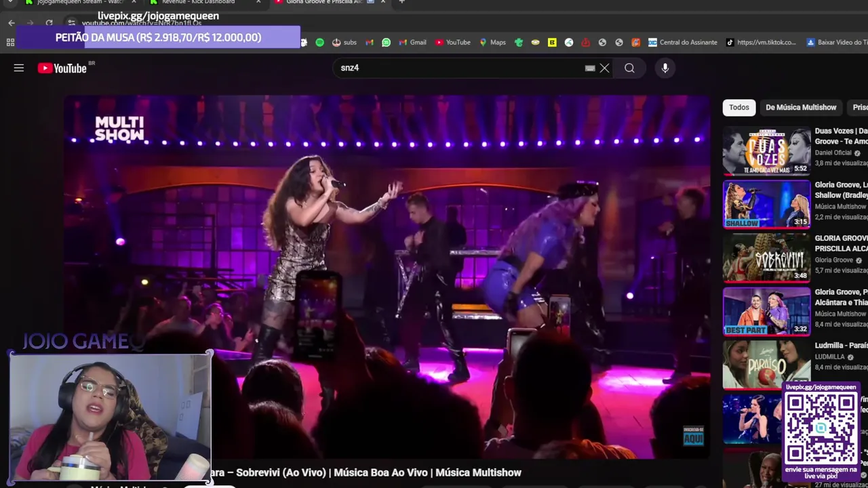The height and width of the screenshot is (488, 868).
Task: Click the Sobrevivi (Ao Vivo) video title
Action: [366, 472]
